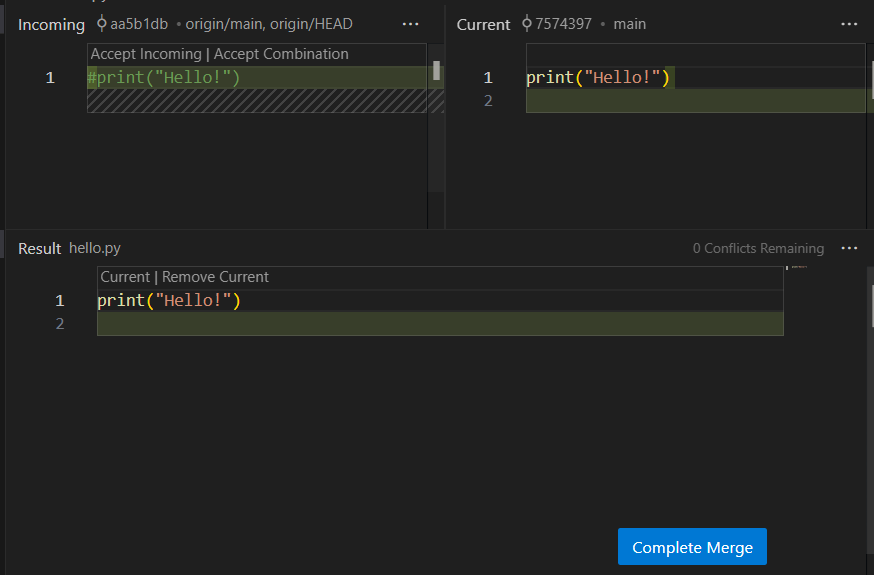Click line number 2 in Result pane
Image resolution: width=874 pixels, height=575 pixels.
[60, 324]
